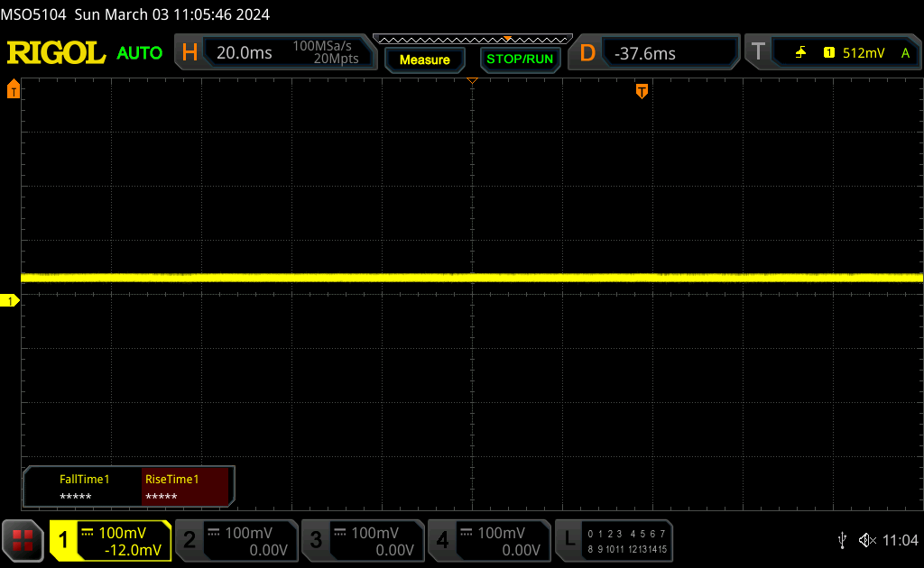This screenshot has width=924, height=568.
Task: Click the rising edge trigger icon
Action: point(800,53)
